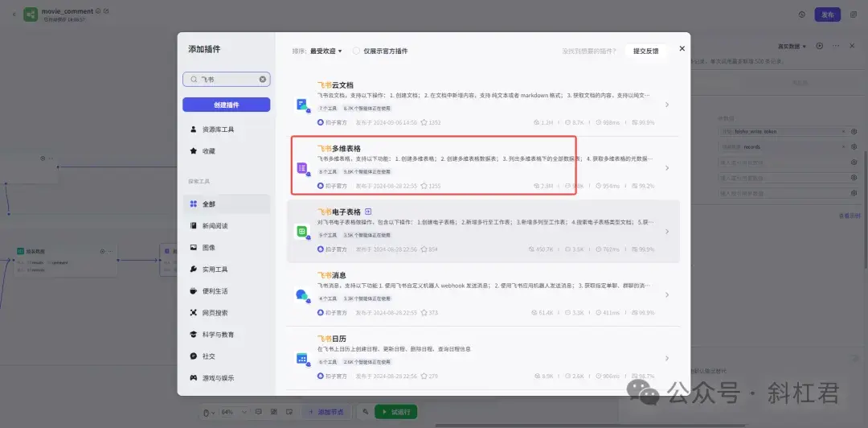
Task: Click the 全部 grid icon
Action: (193, 204)
